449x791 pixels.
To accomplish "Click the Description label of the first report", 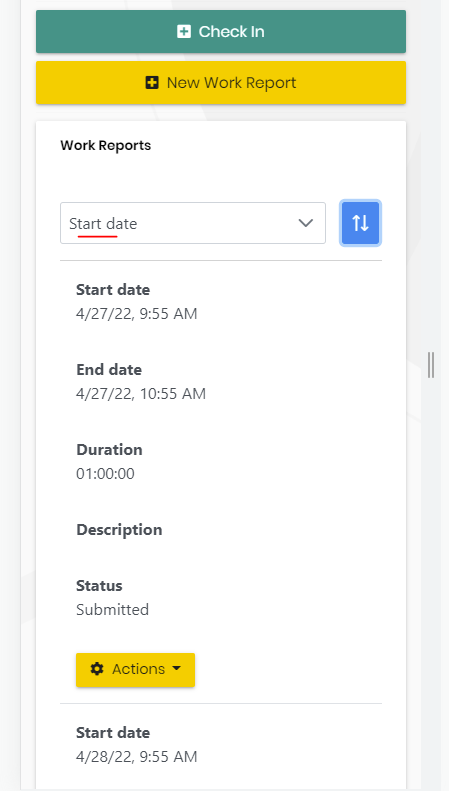I will click(x=120, y=530).
